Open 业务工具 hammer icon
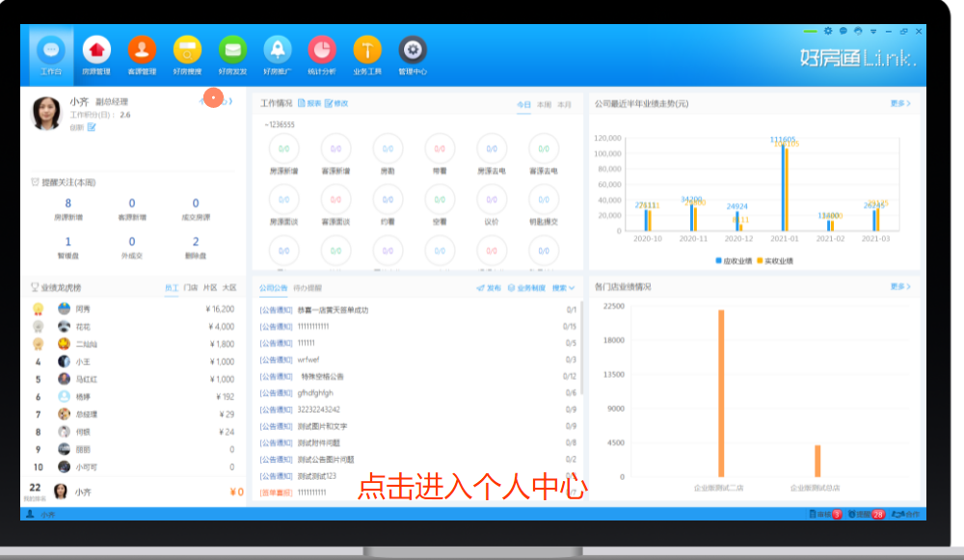 367,50
